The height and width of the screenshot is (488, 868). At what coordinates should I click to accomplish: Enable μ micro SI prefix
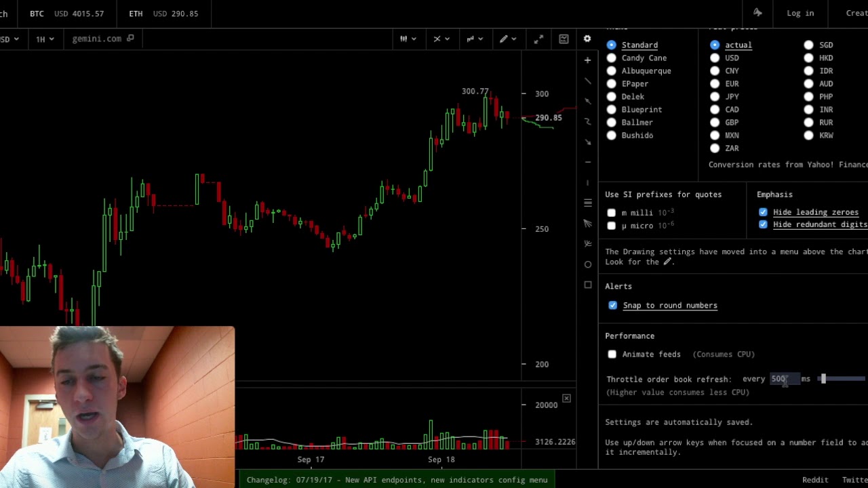(612, 226)
